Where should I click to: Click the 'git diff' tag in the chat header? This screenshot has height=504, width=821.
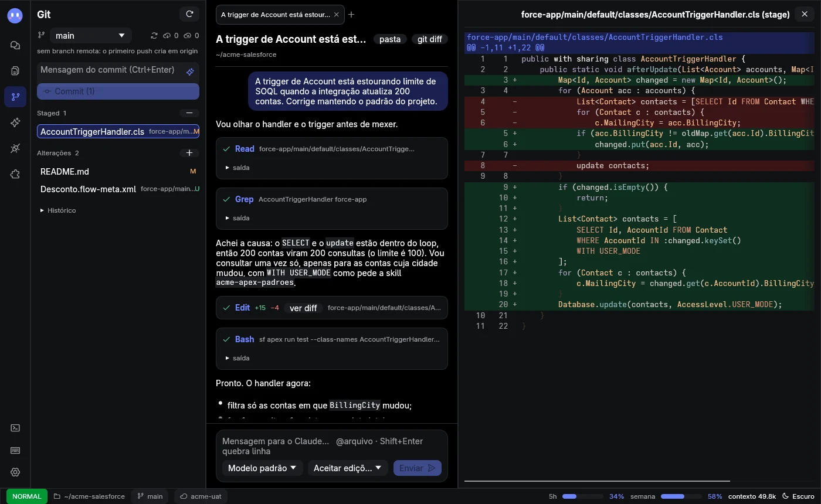(430, 39)
